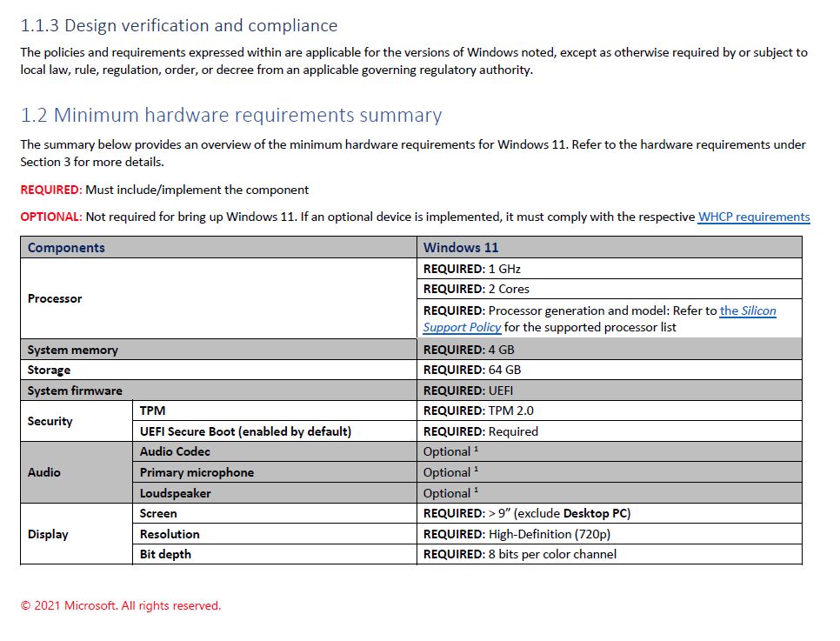Click the red REQUIRED: definition label
Screen dimensions: 840x641
tap(51, 190)
